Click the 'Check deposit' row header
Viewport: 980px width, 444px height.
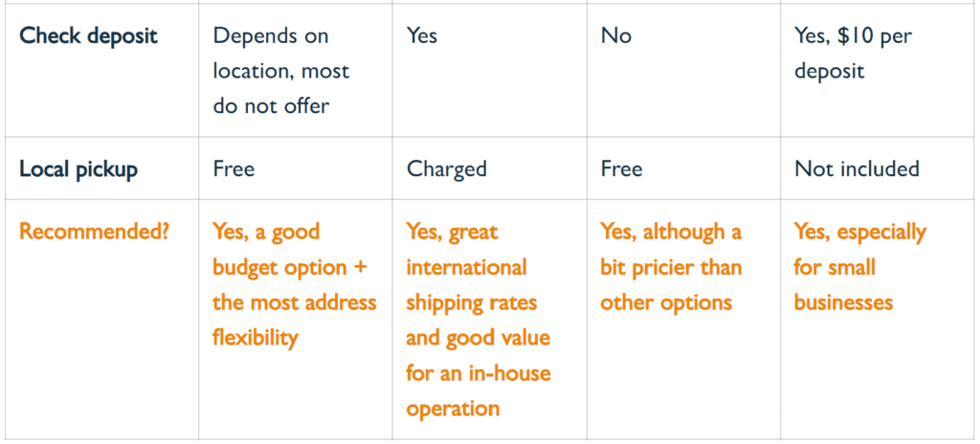(88, 35)
